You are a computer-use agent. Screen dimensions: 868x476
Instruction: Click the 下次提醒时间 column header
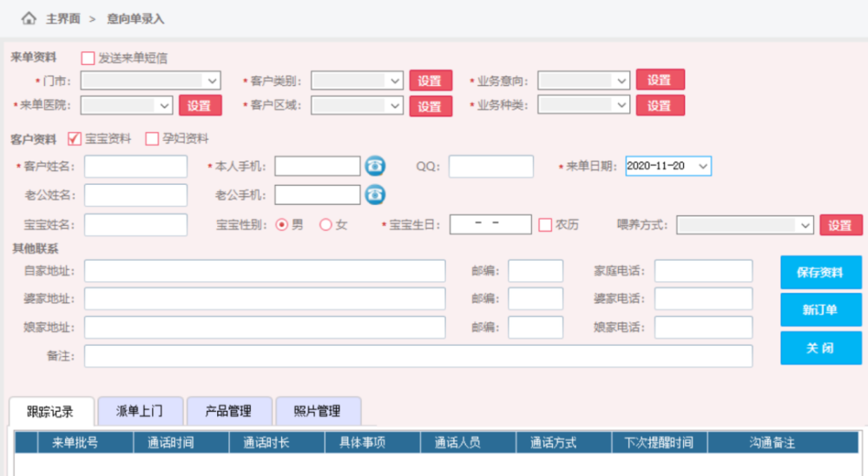coord(660,443)
